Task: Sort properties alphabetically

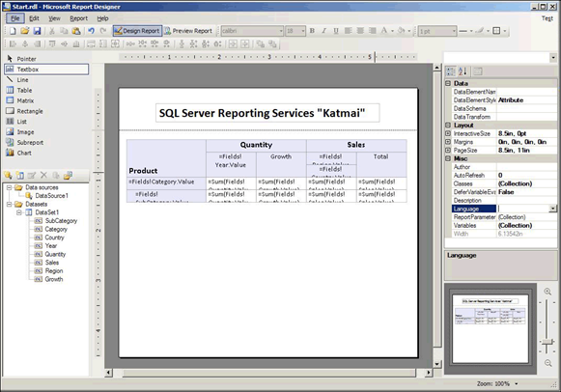Action: 463,71
